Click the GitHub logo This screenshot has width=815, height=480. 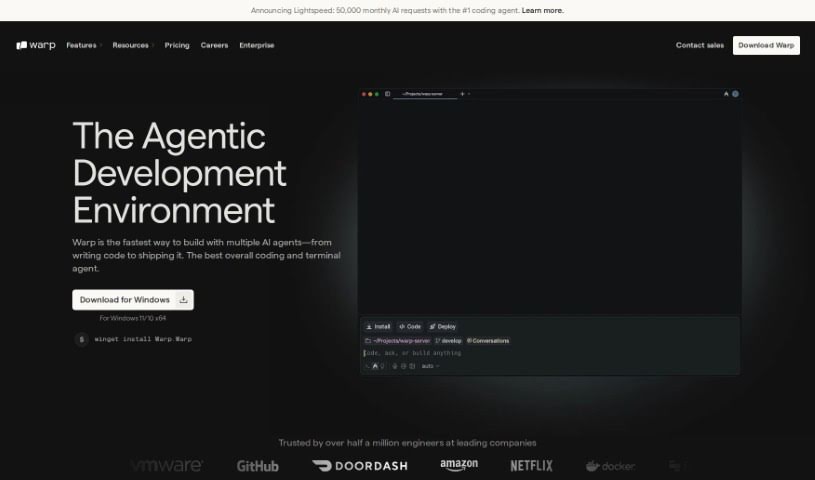(258, 466)
